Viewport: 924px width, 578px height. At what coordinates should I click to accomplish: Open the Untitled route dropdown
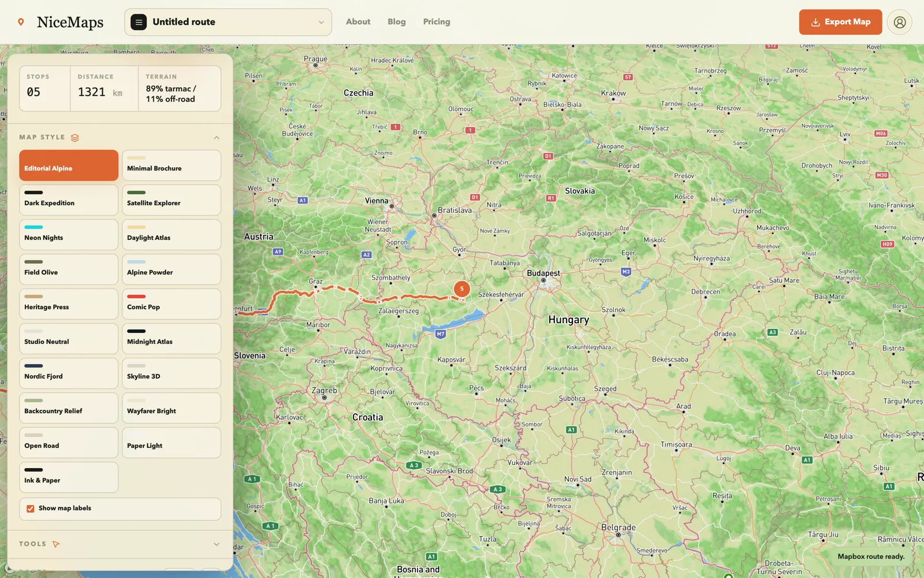228,22
